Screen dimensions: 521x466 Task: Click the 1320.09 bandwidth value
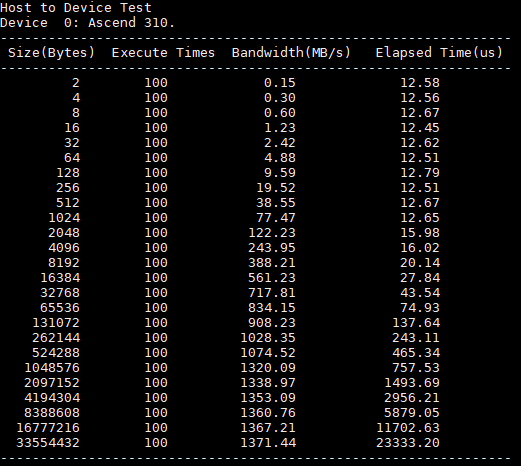pos(268,368)
